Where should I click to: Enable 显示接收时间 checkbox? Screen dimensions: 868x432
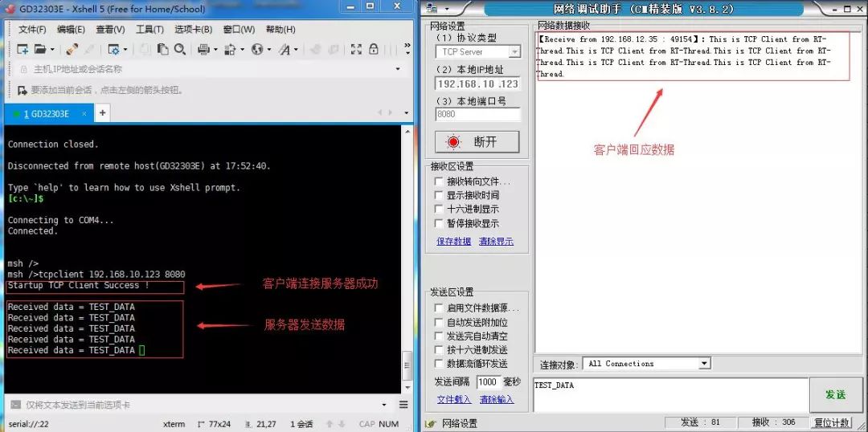[439, 195]
